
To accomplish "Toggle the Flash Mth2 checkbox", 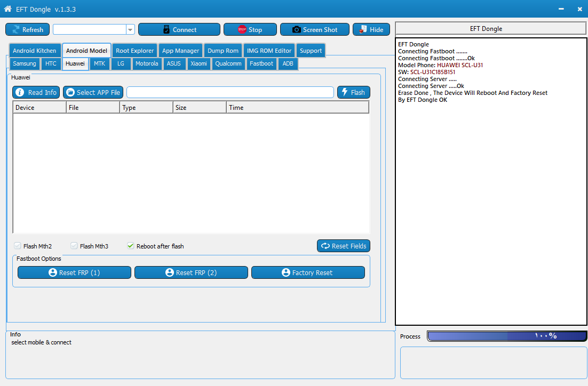I will pos(17,246).
